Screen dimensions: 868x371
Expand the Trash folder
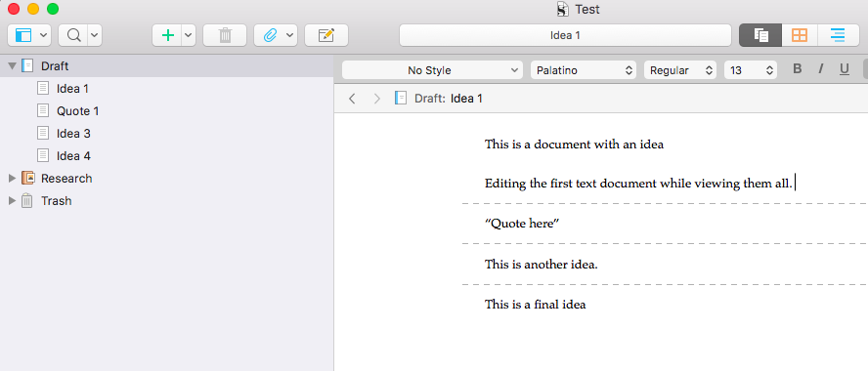[x=12, y=201]
